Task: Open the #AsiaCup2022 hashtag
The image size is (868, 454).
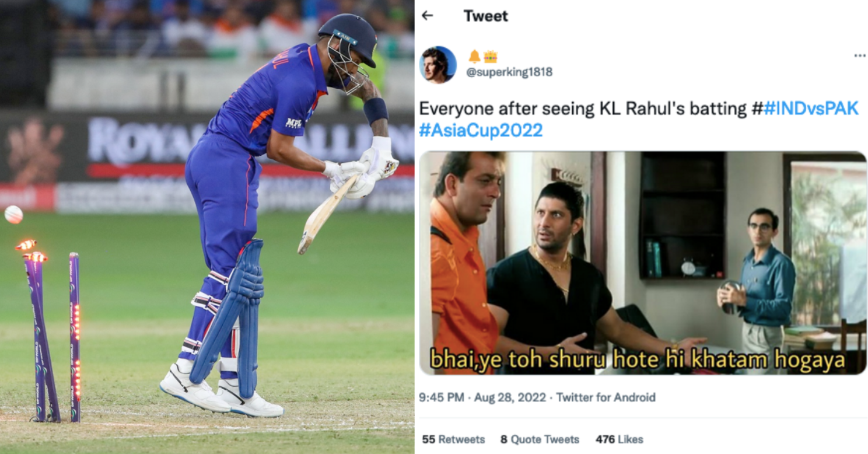Action: (481, 130)
